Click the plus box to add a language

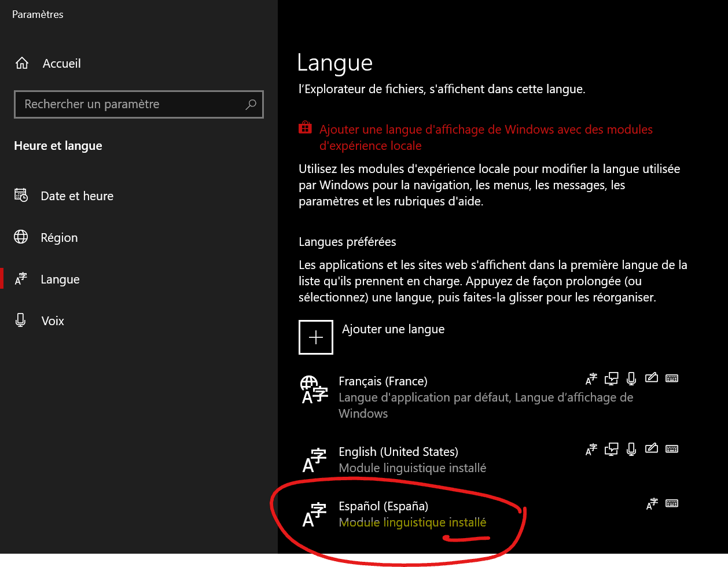point(316,337)
